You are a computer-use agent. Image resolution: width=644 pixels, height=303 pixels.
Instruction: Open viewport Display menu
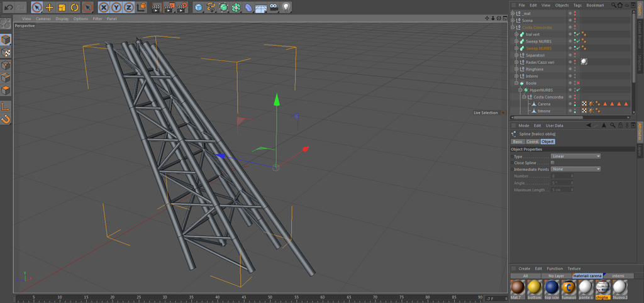point(62,19)
